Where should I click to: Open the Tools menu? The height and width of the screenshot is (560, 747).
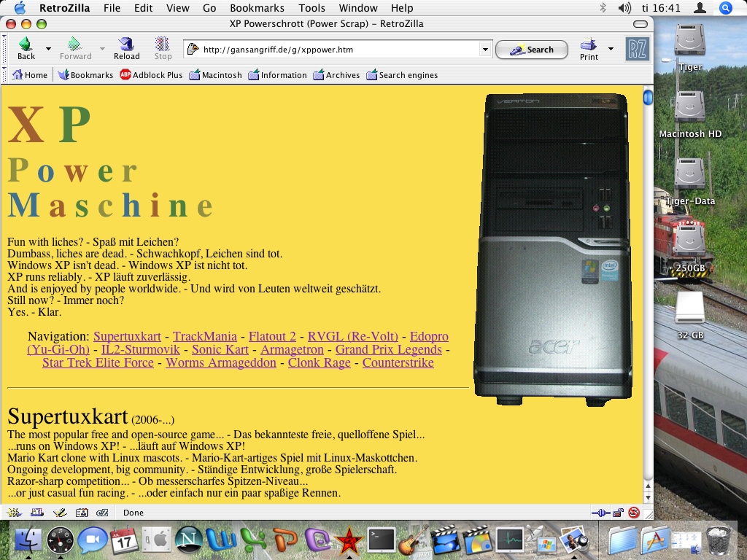point(311,8)
